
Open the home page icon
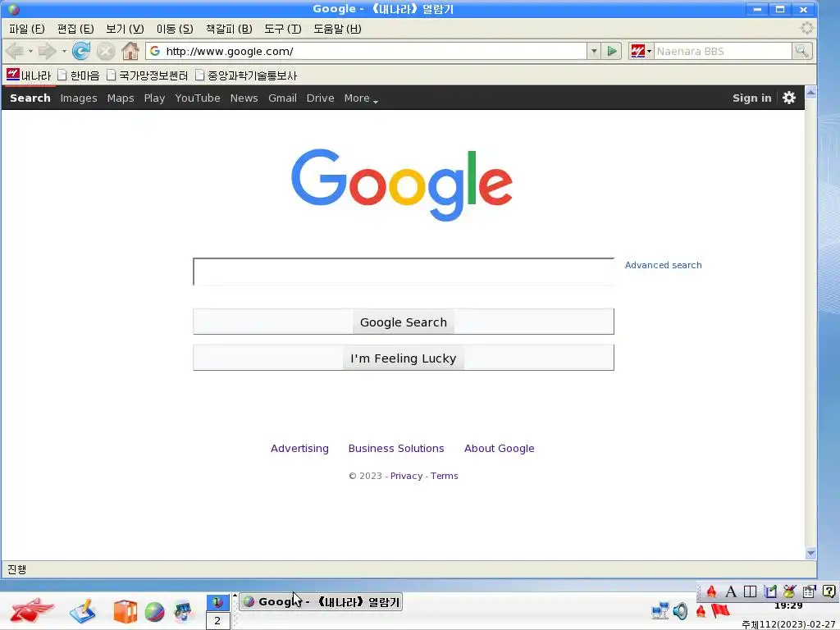click(x=130, y=52)
